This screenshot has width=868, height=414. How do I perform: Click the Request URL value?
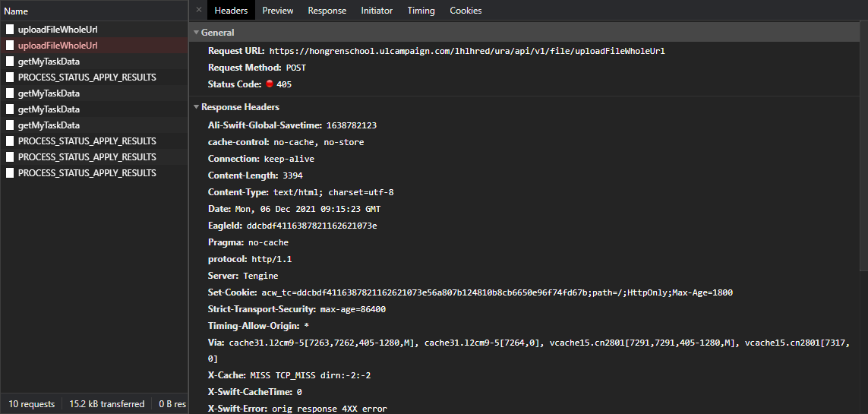(x=467, y=51)
